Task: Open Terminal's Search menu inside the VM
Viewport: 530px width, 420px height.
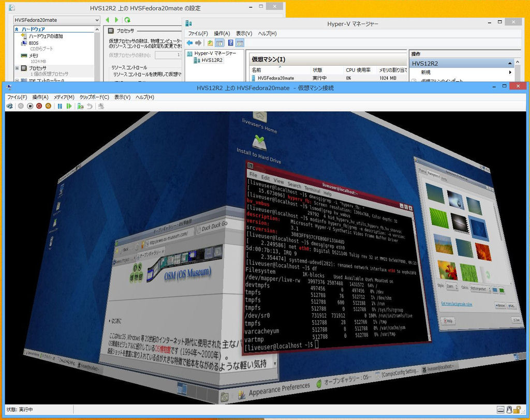Action: [294, 185]
